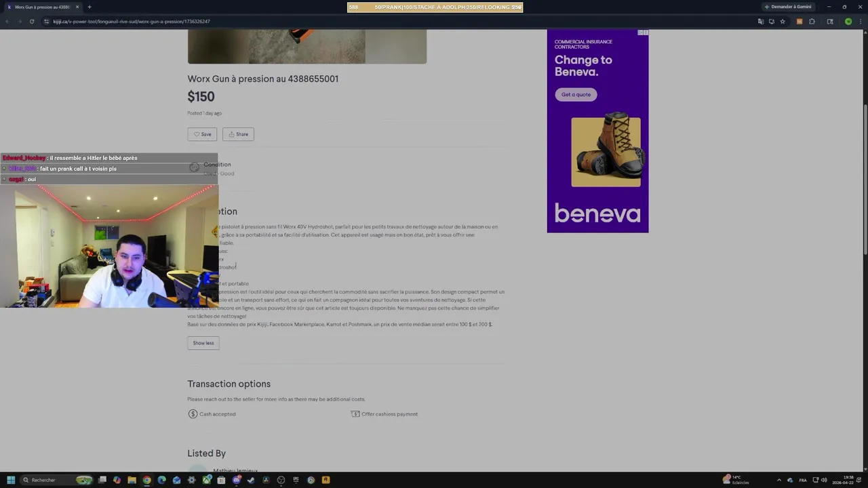868x488 pixels.
Task: Click Get a quote in Beneva ad
Action: point(576,94)
